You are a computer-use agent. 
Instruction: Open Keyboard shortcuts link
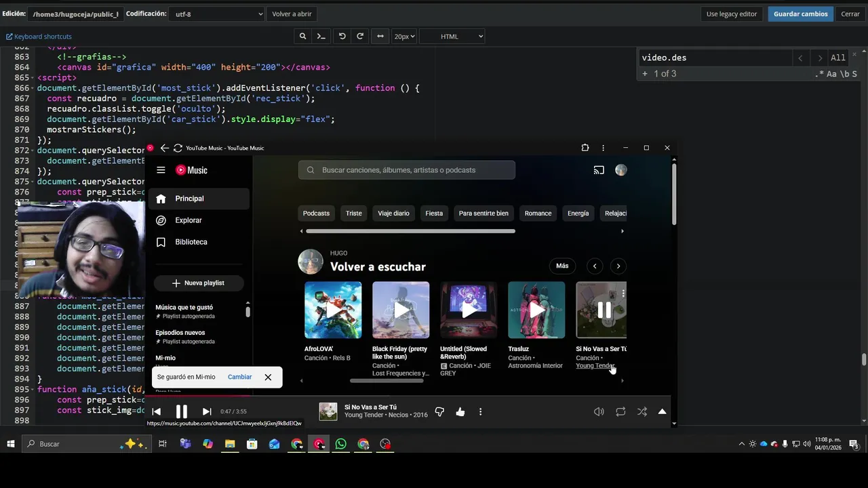pos(39,37)
